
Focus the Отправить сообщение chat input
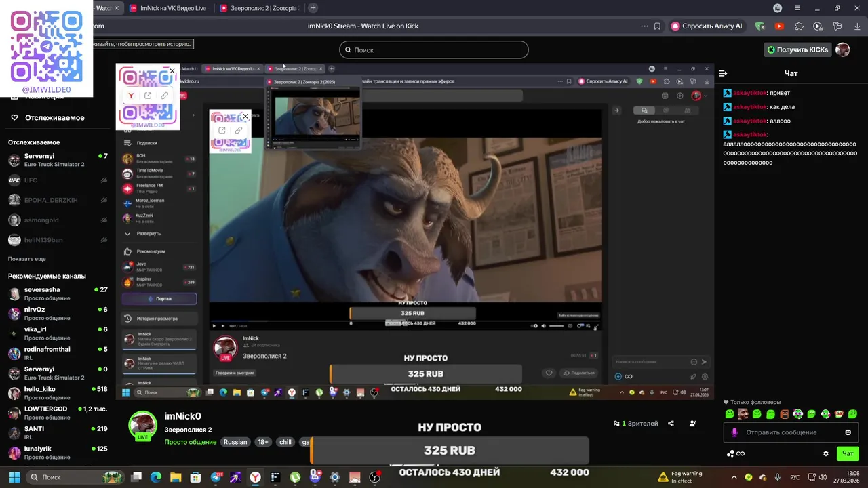click(x=791, y=432)
